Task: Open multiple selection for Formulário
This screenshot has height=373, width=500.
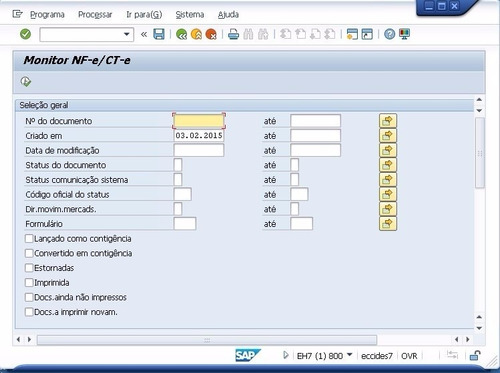Action: click(x=388, y=223)
